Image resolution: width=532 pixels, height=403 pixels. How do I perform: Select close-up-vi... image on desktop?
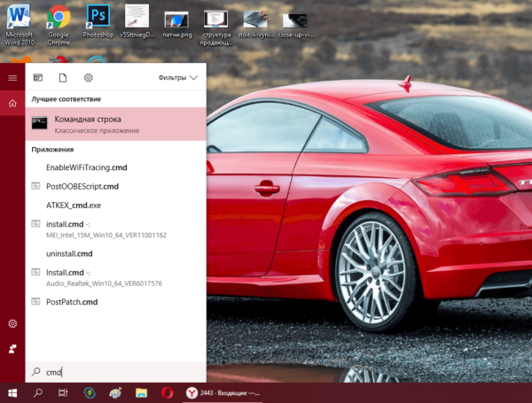(295, 26)
